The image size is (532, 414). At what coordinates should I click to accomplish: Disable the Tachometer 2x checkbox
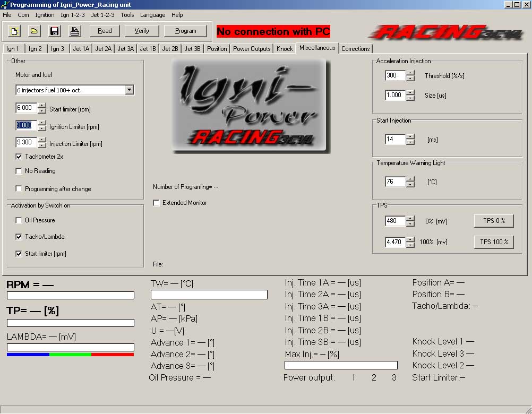point(19,157)
